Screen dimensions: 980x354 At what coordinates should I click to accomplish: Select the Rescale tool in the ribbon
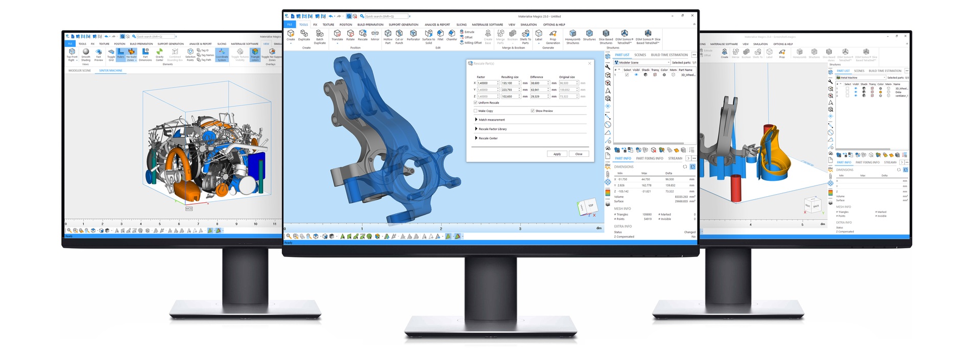[x=363, y=35]
